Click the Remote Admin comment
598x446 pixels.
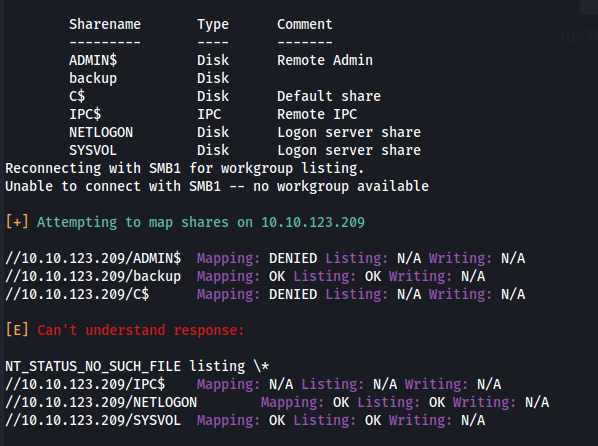[325, 60]
